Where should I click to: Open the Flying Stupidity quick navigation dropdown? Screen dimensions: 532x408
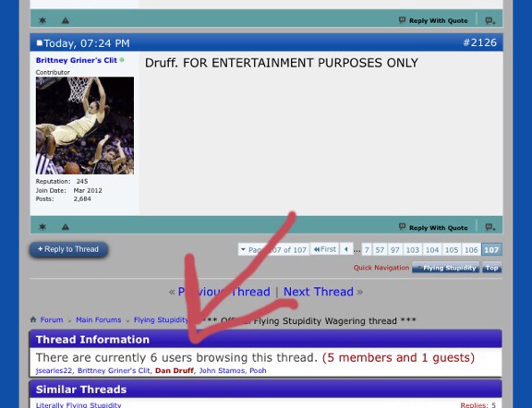tap(446, 268)
